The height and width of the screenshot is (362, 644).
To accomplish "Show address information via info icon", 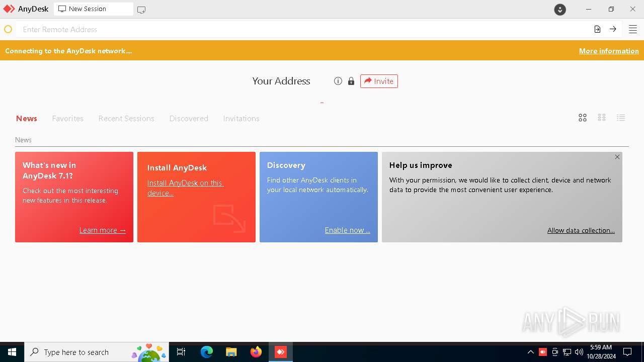I will 338,81.
